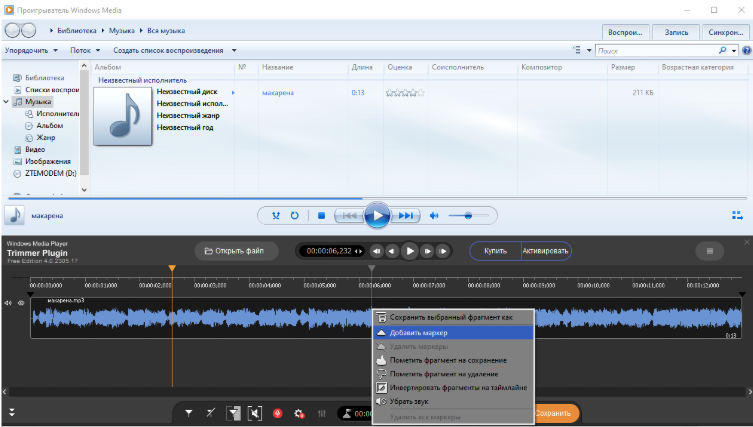
Task: Toggle the макарена.mp3 track eye visibility
Action: tap(21, 303)
